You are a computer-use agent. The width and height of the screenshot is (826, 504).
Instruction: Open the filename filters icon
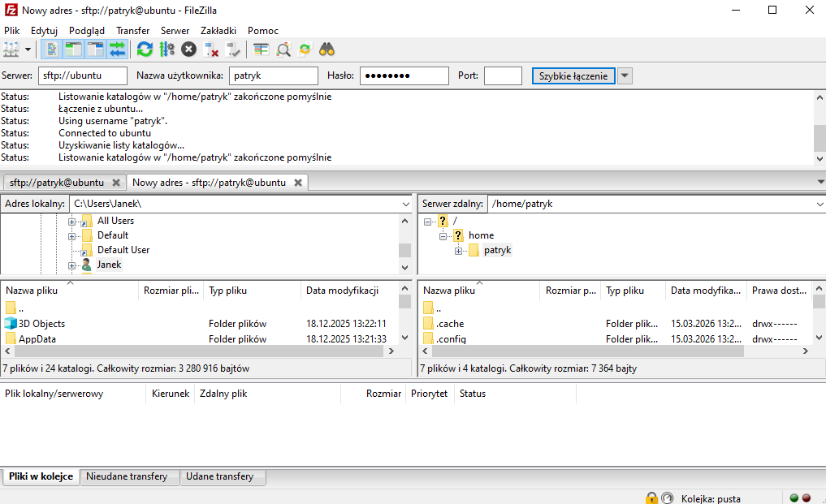pyautogui.click(x=261, y=50)
